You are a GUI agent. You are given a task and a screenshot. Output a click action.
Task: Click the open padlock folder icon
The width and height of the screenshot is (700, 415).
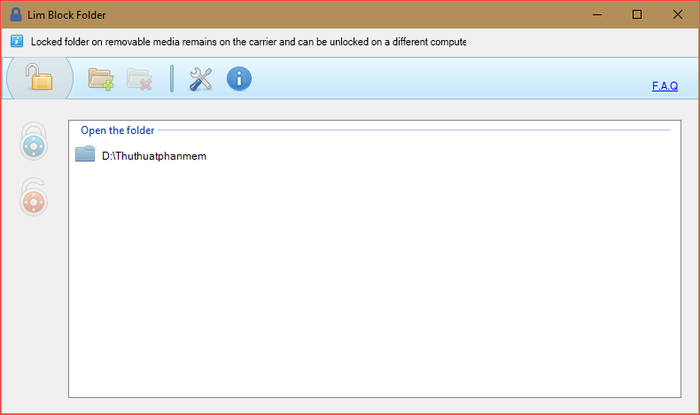(39, 77)
